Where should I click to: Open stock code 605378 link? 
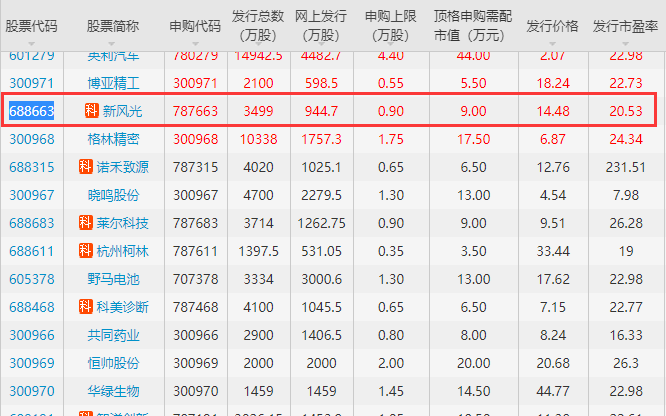tap(32, 280)
